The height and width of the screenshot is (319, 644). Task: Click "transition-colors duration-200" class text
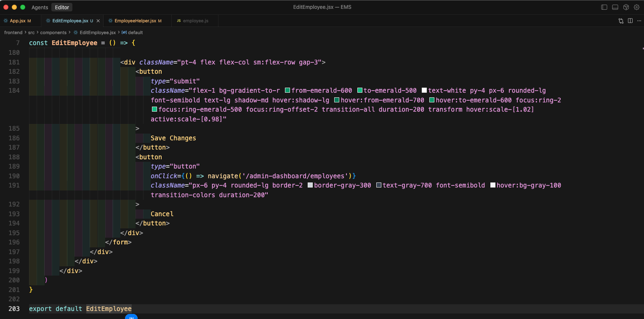click(210, 195)
